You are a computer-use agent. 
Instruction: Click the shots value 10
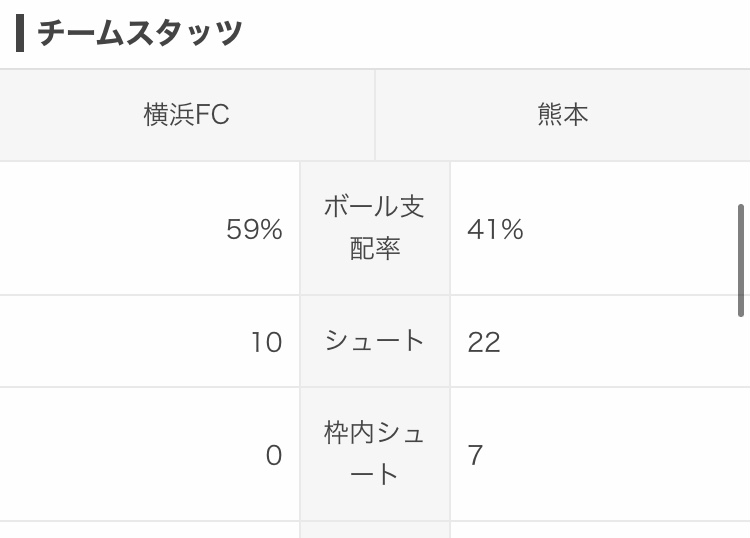coord(266,343)
